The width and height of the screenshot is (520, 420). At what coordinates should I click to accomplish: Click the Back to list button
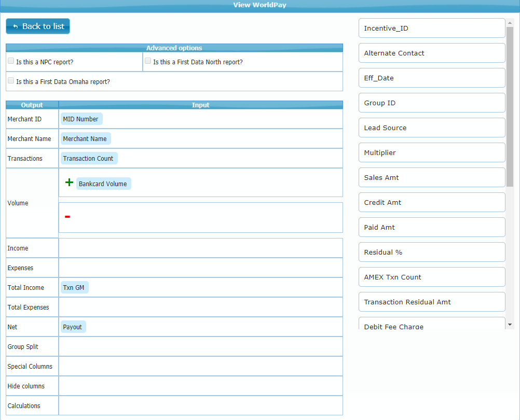point(38,26)
